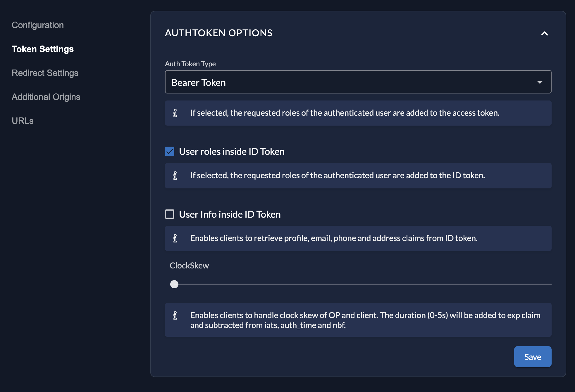Click the info icon beside clock skew description

click(x=175, y=315)
